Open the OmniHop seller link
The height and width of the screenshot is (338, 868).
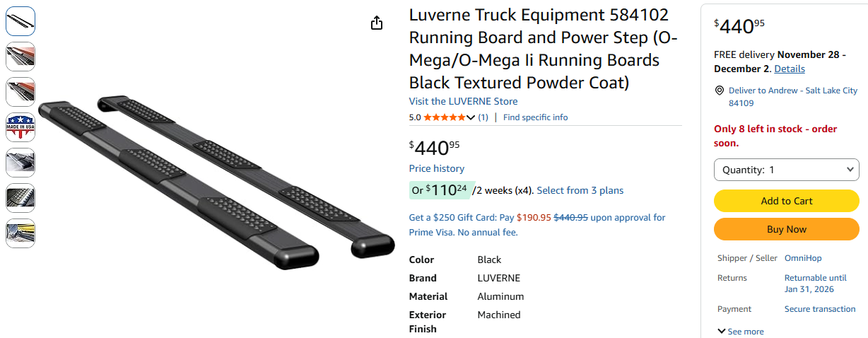(803, 258)
